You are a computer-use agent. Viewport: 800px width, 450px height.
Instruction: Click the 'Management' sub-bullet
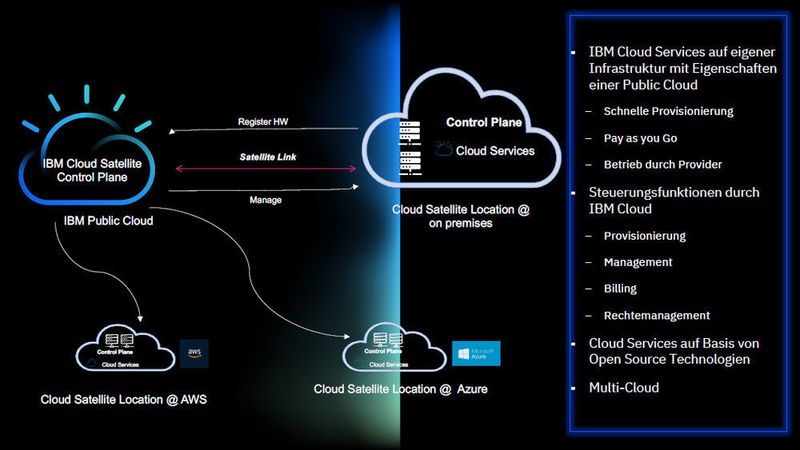638,262
